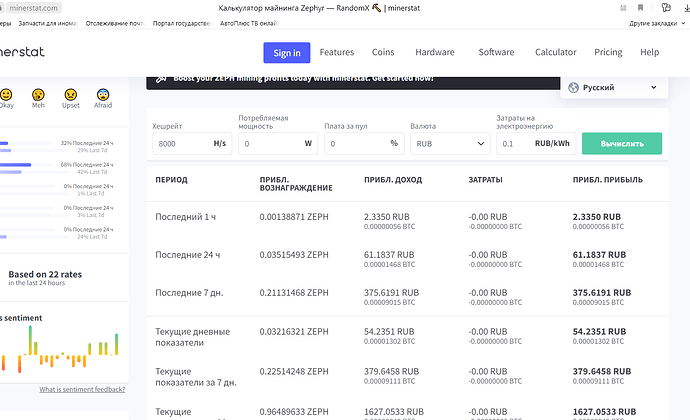Click the ЗАТРАТЫ column header

click(485, 180)
